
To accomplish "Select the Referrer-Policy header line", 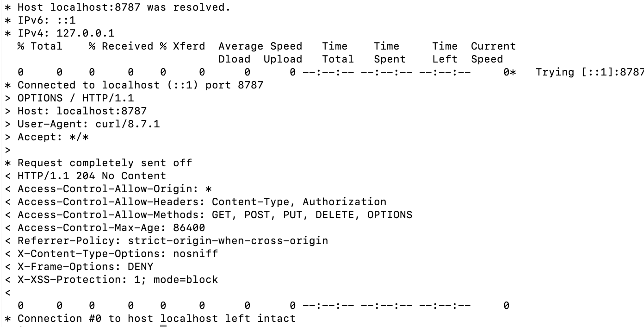I will click(173, 241).
